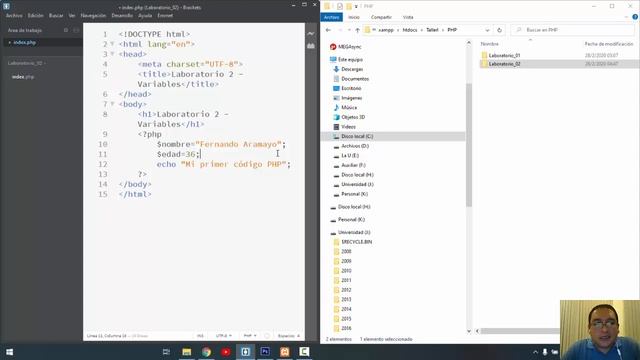Open the Windows Start menu

10,352
